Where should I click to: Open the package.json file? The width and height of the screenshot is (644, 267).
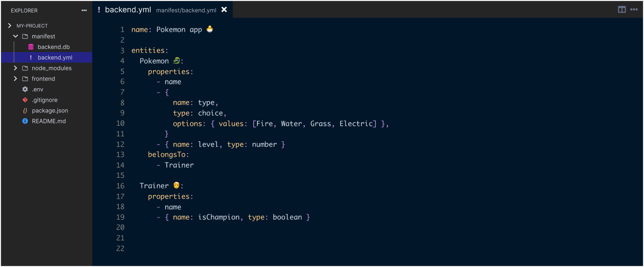coord(50,110)
